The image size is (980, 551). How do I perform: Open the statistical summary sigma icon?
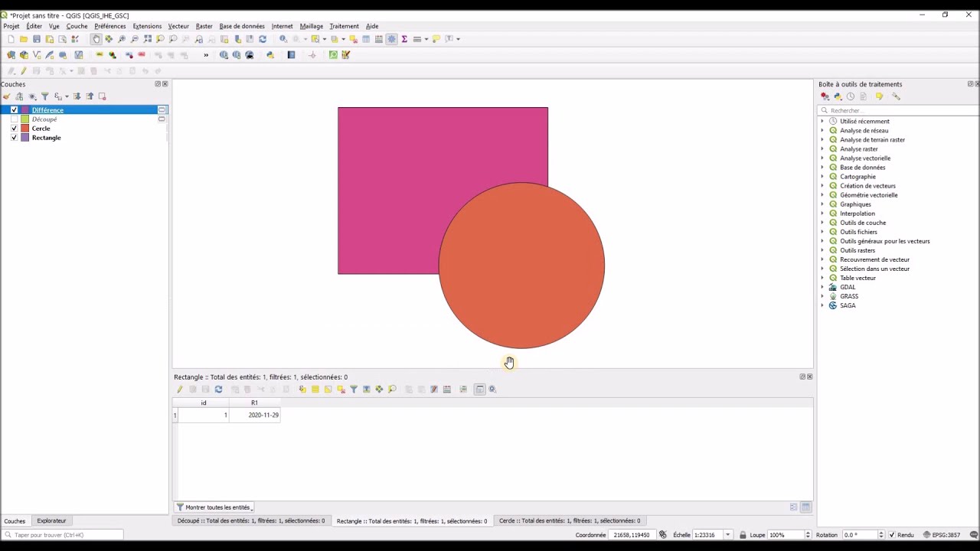pyautogui.click(x=404, y=39)
